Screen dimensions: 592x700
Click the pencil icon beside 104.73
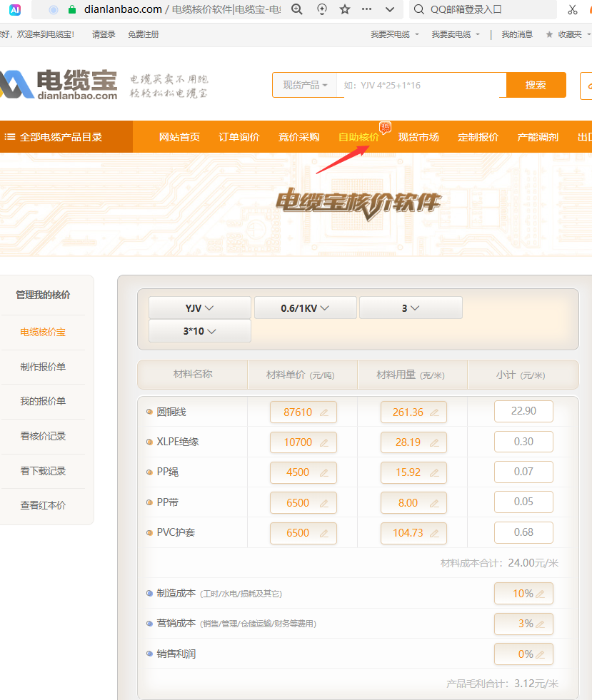(x=434, y=533)
